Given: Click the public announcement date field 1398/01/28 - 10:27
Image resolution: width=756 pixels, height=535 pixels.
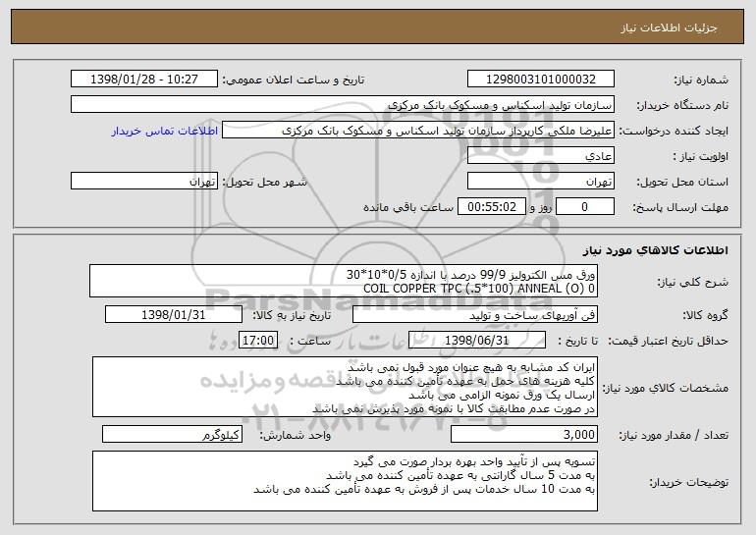Looking at the screenshot, I should [144, 80].
